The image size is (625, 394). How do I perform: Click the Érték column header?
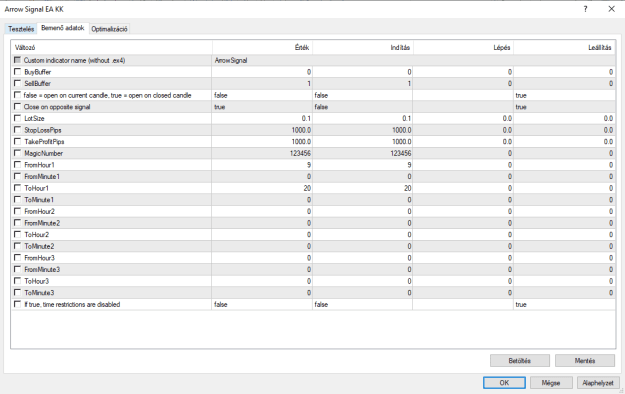coord(262,47)
